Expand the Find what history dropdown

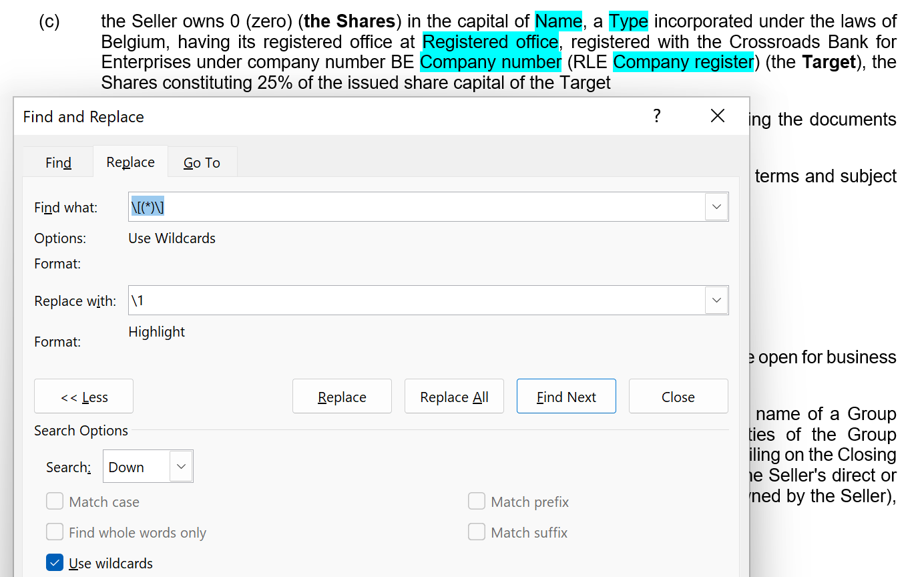click(x=716, y=207)
